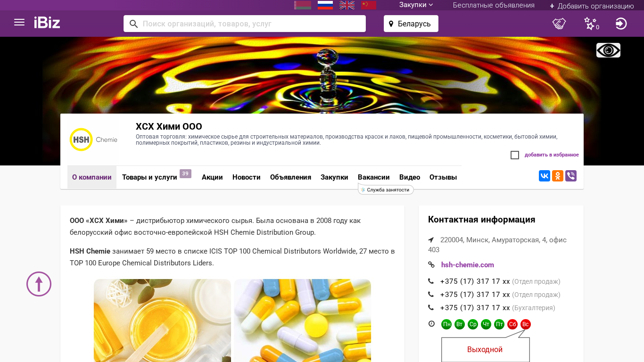Click the scroll-to-top arrow button
Screen dimensions: 644x362
pyautogui.click(x=39, y=284)
